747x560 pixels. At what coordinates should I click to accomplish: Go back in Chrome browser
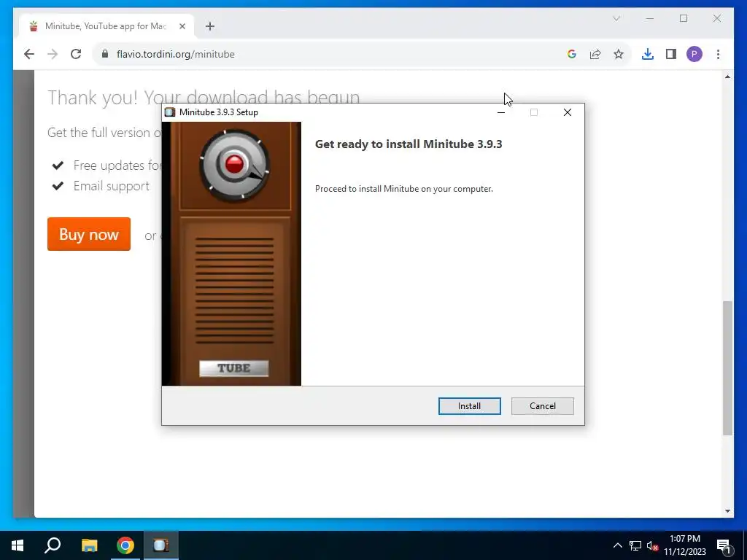pos(29,54)
